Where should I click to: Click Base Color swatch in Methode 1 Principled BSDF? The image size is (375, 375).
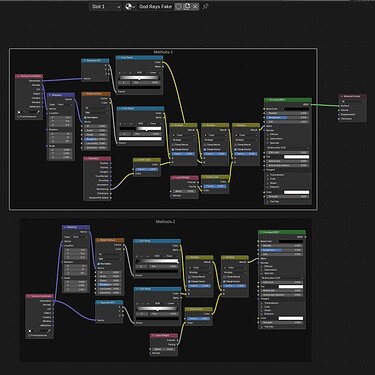coord(297,109)
